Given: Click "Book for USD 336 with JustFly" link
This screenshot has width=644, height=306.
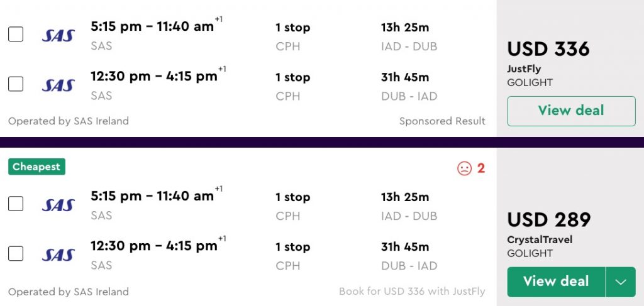Looking at the screenshot, I should coord(412,292).
